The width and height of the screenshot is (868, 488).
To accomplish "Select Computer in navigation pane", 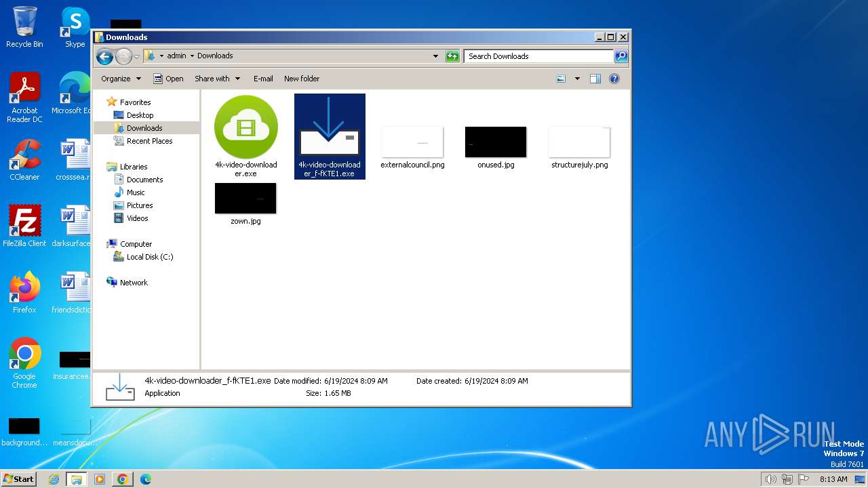I will tap(136, 244).
